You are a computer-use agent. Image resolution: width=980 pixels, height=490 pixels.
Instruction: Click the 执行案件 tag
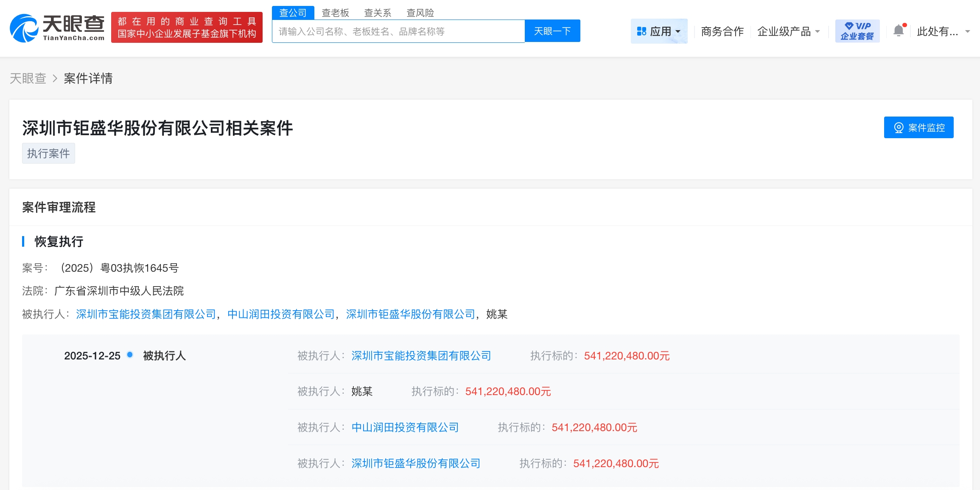tap(48, 153)
